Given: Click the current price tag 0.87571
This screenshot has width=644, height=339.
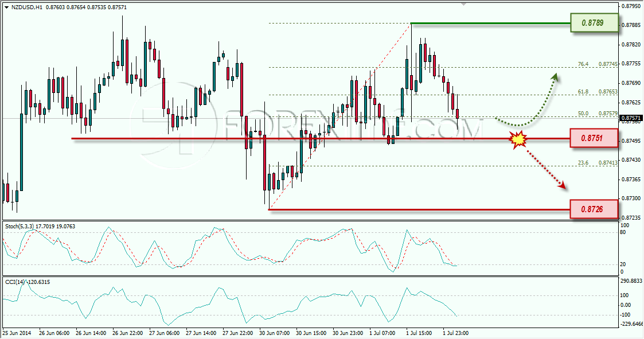Looking at the screenshot, I should pyautogui.click(x=630, y=118).
